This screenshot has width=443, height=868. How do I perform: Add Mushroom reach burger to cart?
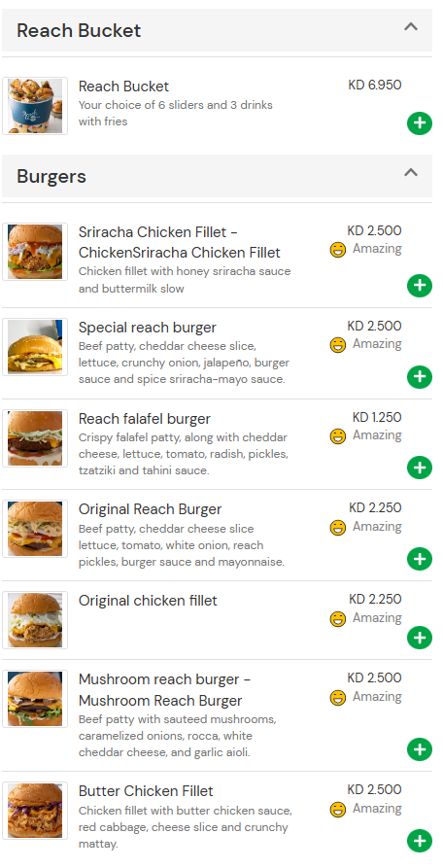coord(420,749)
